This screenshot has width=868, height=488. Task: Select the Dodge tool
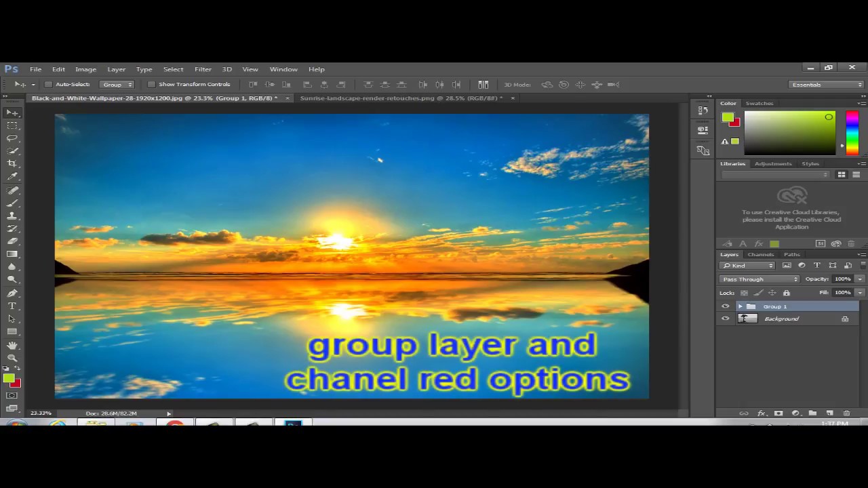click(x=12, y=280)
